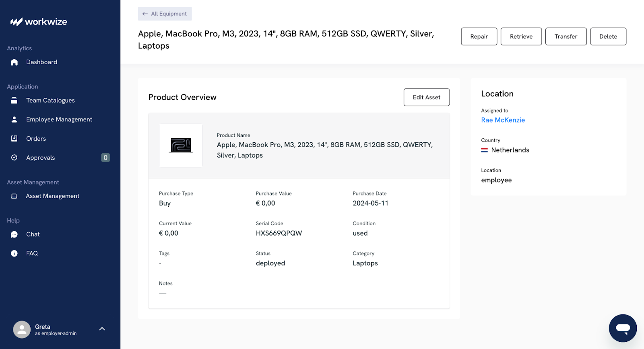The width and height of the screenshot is (644, 349).
Task: Click the Workwize logo icon
Action: [x=16, y=22]
